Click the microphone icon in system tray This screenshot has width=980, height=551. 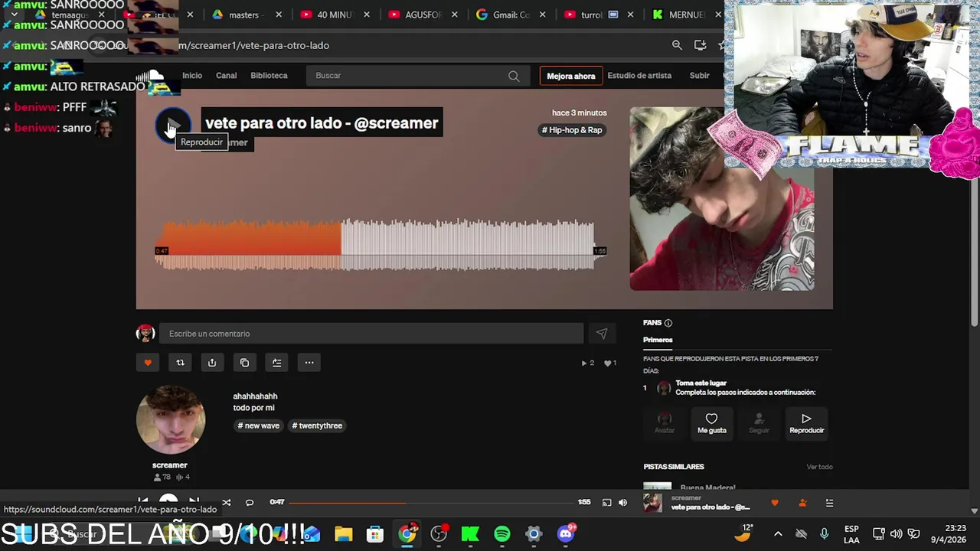pyautogui.click(x=824, y=534)
